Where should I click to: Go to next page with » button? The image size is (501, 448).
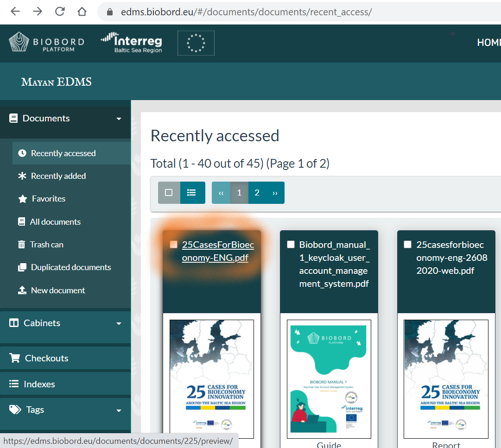275,193
